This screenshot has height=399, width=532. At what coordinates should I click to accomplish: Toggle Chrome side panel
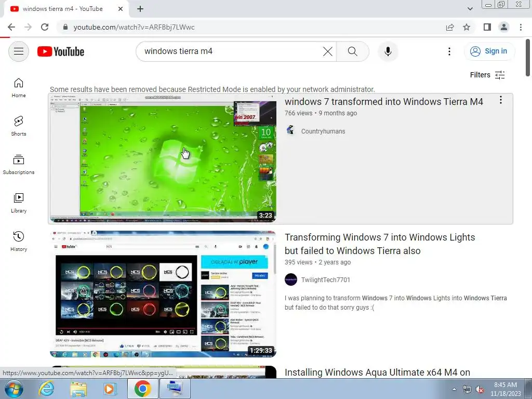click(x=487, y=27)
